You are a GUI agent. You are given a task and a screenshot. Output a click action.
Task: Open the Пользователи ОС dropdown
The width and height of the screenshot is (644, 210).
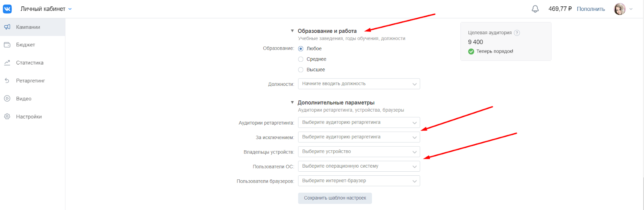point(359,166)
